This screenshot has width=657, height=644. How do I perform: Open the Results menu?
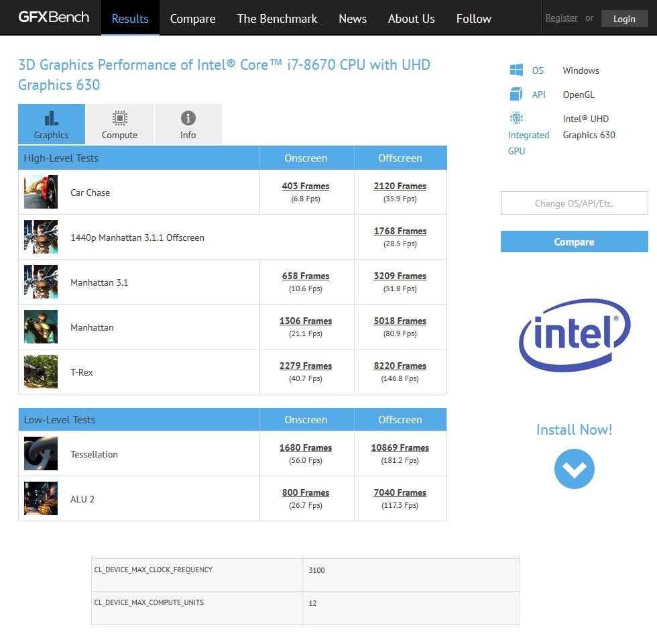130,19
